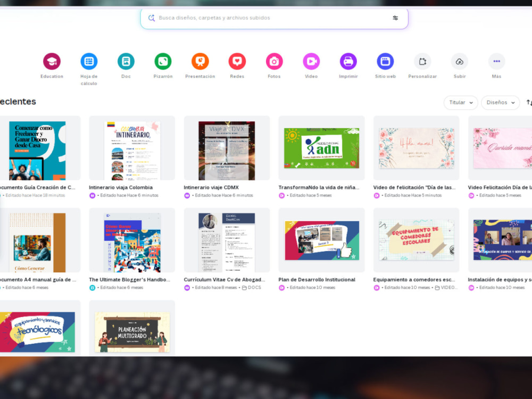Show more design types with Más
This screenshot has width=532, height=399.
click(496, 61)
